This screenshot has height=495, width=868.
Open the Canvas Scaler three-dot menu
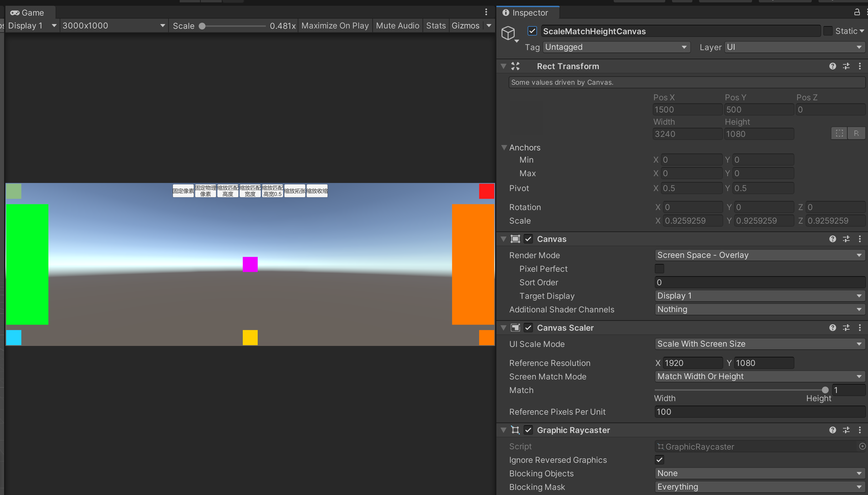coord(860,328)
